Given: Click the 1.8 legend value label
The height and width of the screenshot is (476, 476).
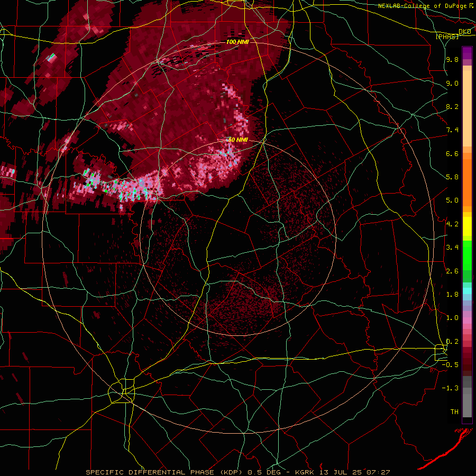Looking at the screenshot, I should (452, 295).
